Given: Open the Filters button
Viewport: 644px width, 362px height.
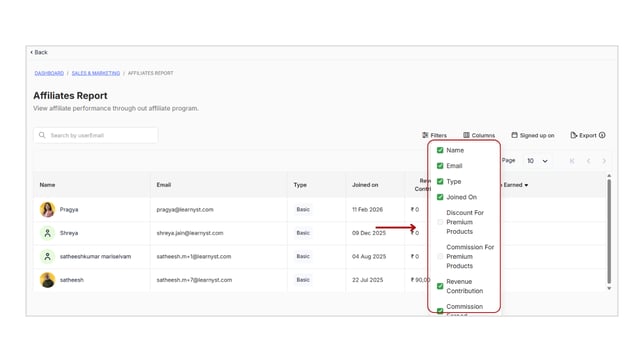Looking at the screenshot, I should [x=434, y=135].
